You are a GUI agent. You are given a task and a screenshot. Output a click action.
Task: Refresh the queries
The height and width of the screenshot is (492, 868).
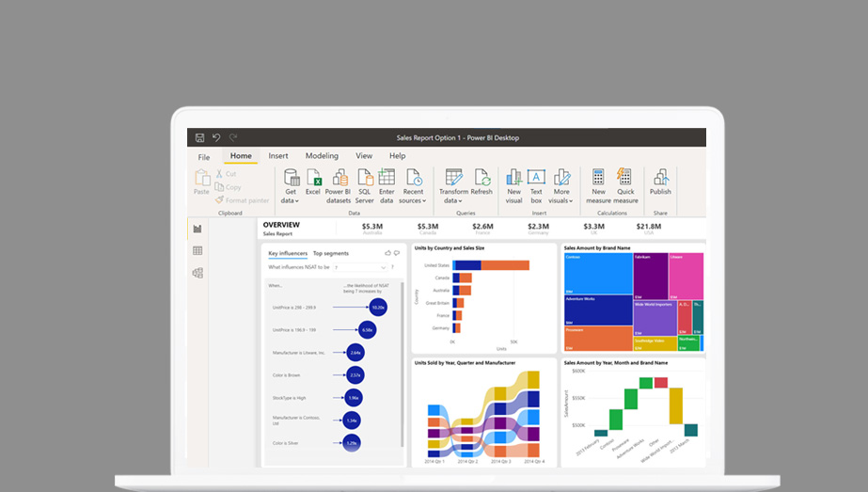pos(481,182)
